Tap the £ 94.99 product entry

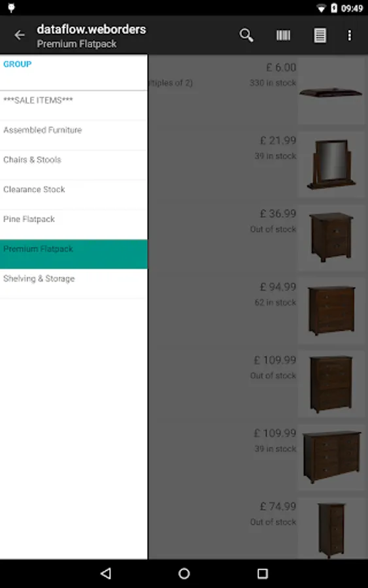(258, 310)
